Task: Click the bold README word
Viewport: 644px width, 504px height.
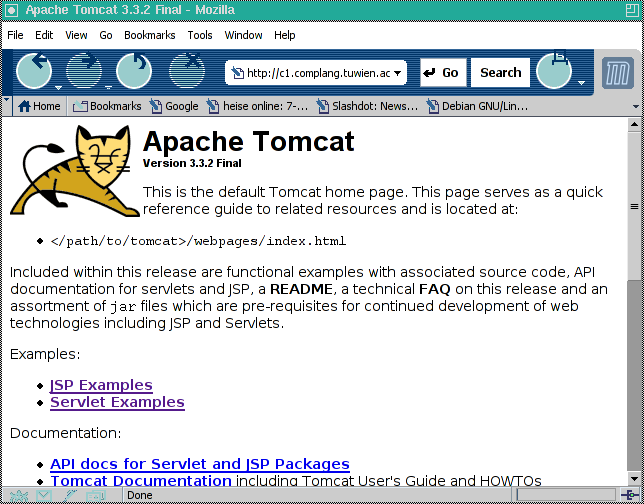Action: 301,289
